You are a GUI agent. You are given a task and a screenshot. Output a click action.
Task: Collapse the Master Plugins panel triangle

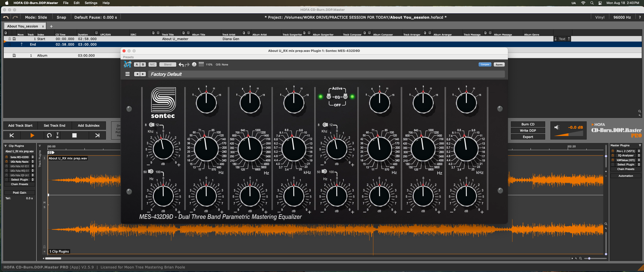tap(640, 145)
